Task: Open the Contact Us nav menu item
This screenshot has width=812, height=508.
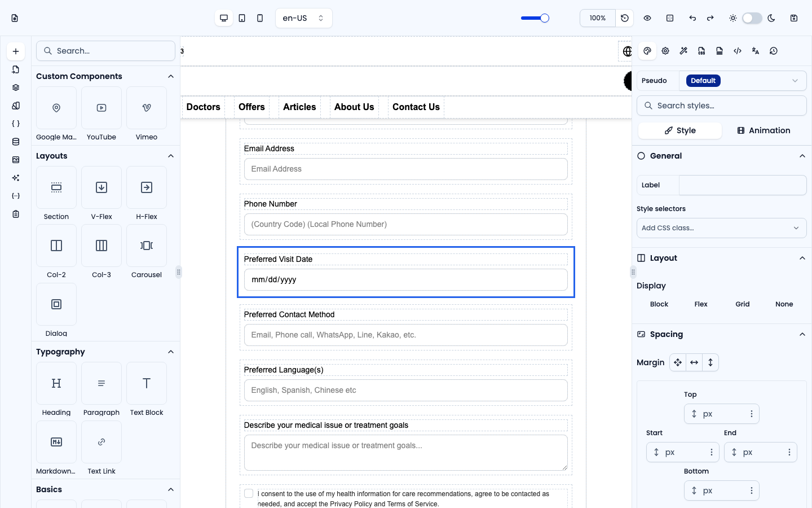Action: (x=416, y=107)
